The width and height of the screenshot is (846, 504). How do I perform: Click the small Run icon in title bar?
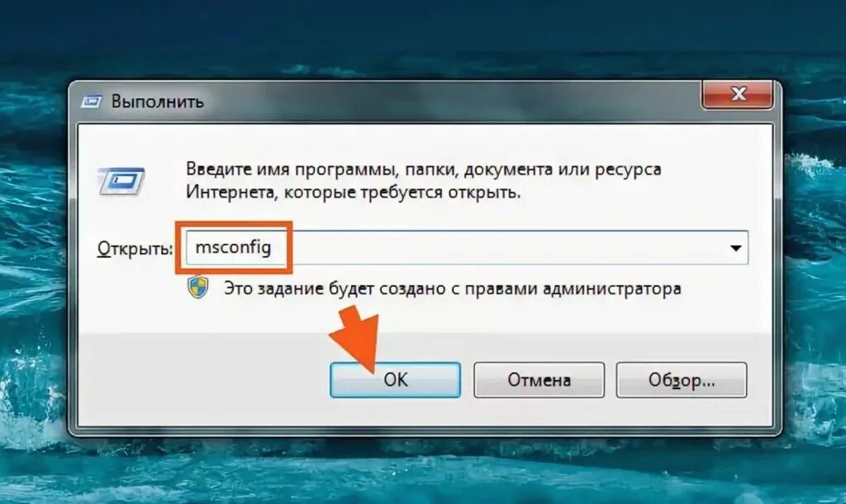[92, 102]
